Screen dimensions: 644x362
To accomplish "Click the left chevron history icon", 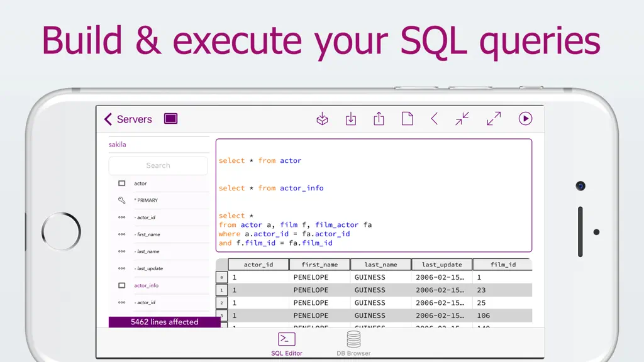I will (x=434, y=119).
